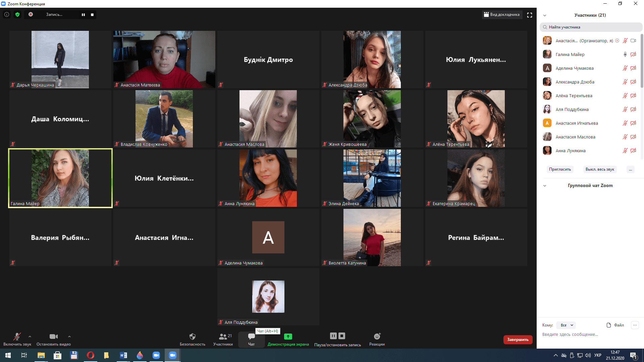Click the red Завершить button
Screen dimensions: 644x362
[x=518, y=340]
